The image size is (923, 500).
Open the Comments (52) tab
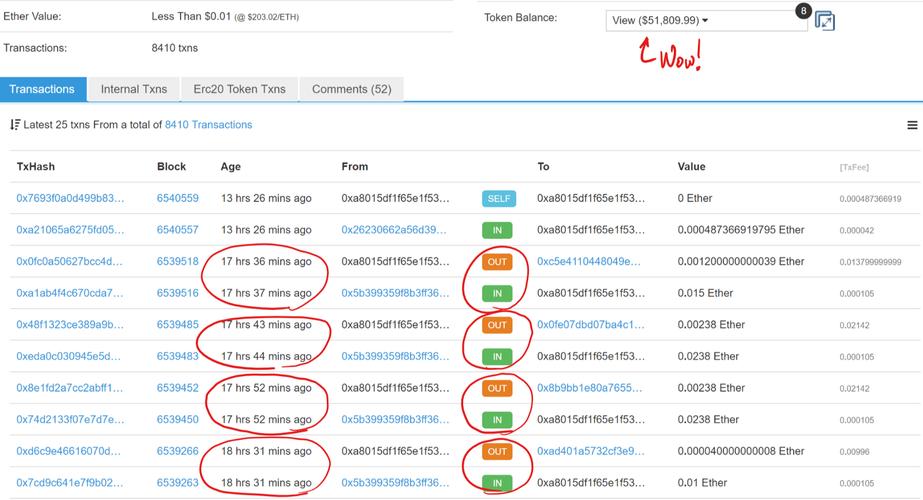(x=351, y=90)
